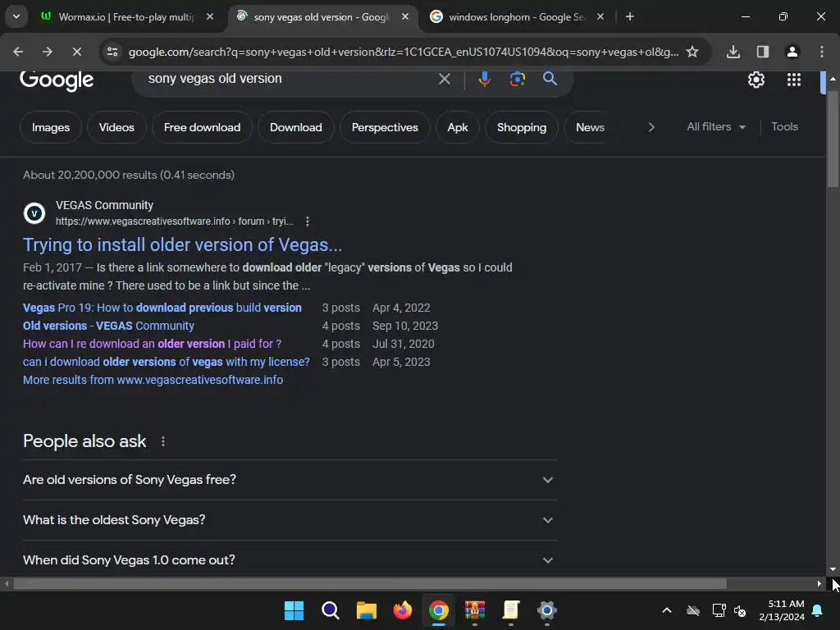This screenshot has height=630, width=840.
Task: Switch to Wormax.io tab
Action: pyautogui.click(x=127, y=17)
